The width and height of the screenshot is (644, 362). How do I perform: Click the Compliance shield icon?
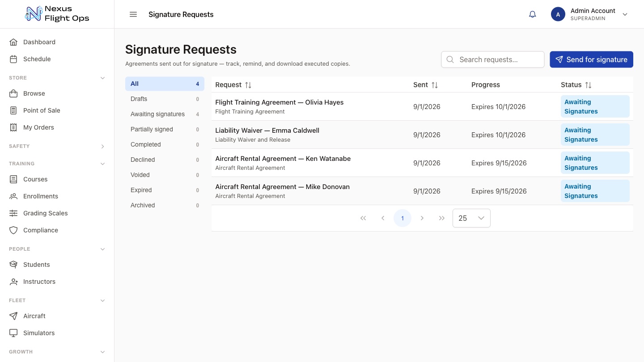tap(13, 230)
